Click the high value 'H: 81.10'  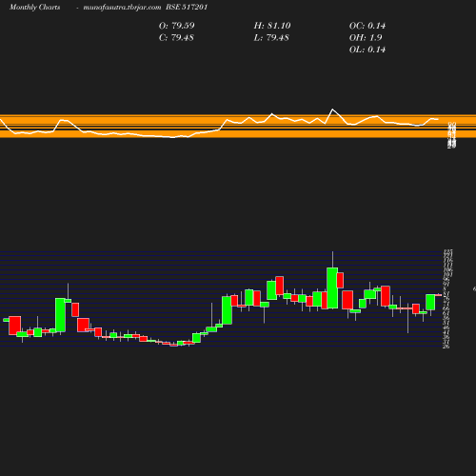272,26
